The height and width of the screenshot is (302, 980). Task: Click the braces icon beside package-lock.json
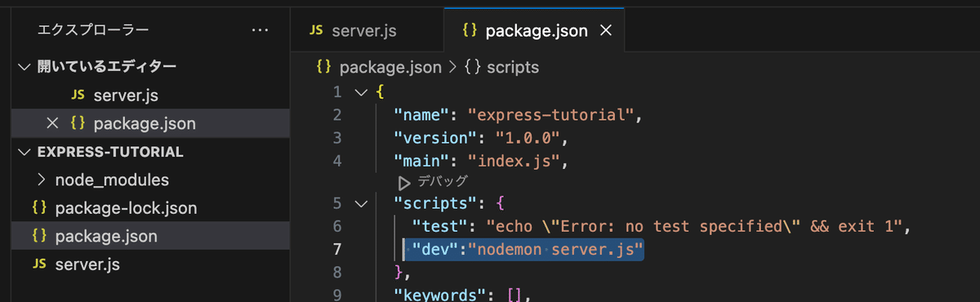click(x=39, y=208)
